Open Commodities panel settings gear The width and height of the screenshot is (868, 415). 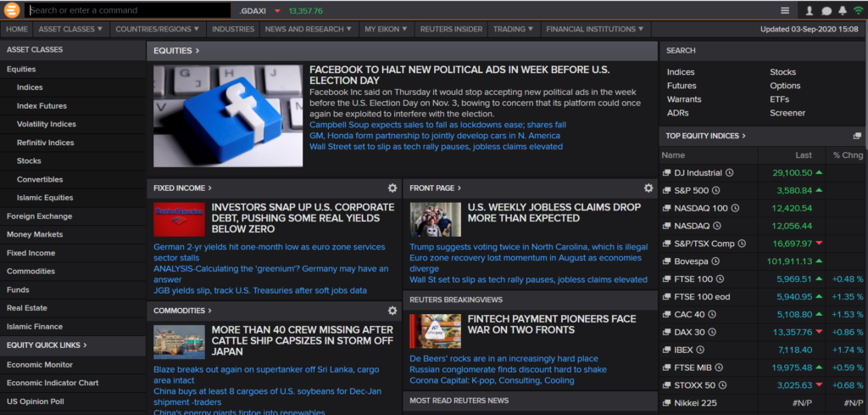click(392, 311)
